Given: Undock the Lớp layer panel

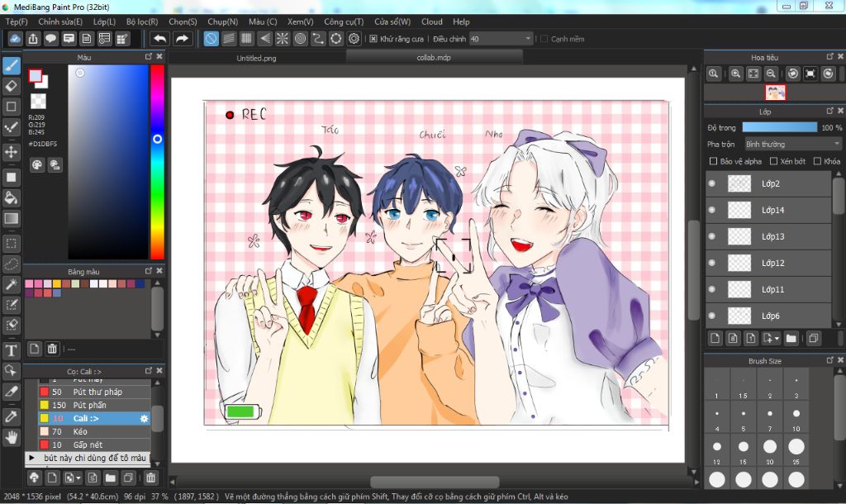Looking at the screenshot, I should click(x=829, y=112).
